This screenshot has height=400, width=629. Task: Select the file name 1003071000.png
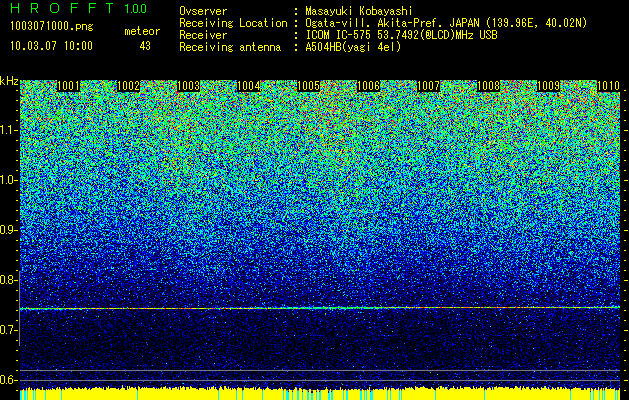[52, 27]
